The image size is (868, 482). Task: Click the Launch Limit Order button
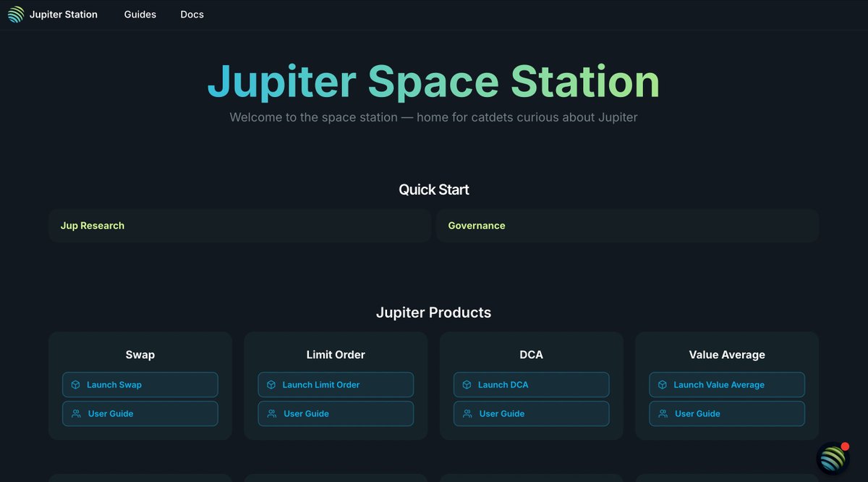pyautogui.click(x=336, y=385)
